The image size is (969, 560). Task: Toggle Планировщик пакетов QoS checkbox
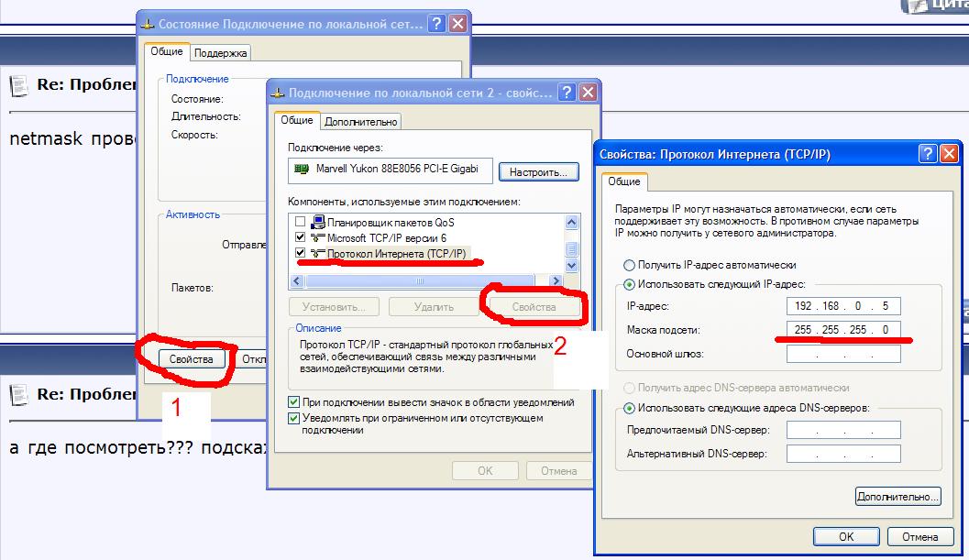pos(300,221)
